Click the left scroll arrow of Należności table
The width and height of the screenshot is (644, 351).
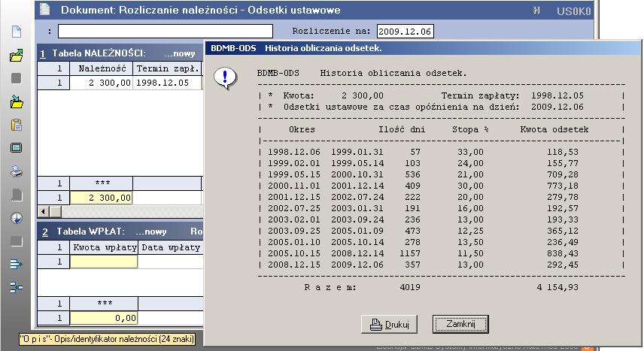click(43, 212)
